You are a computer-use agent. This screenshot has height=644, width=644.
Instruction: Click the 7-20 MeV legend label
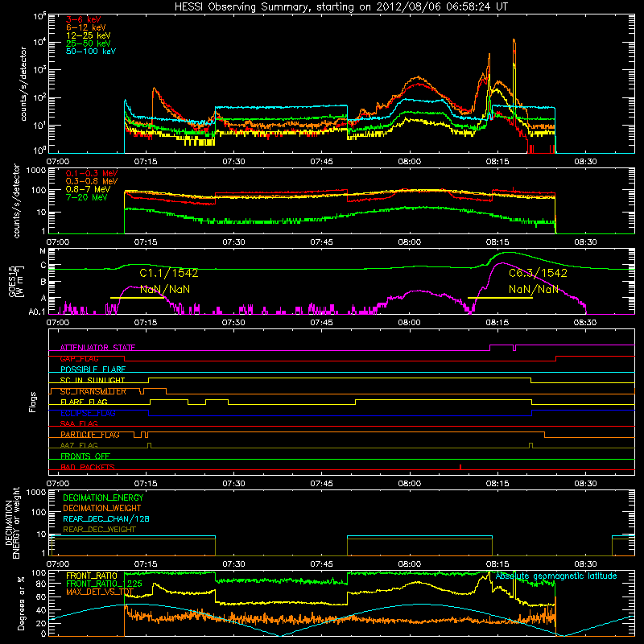pyautogui.click(x=86, y=197)
